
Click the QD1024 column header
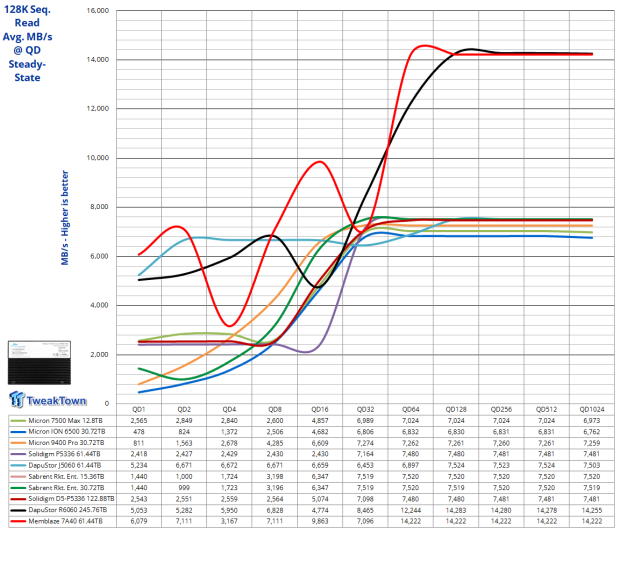tap(592, 409)
